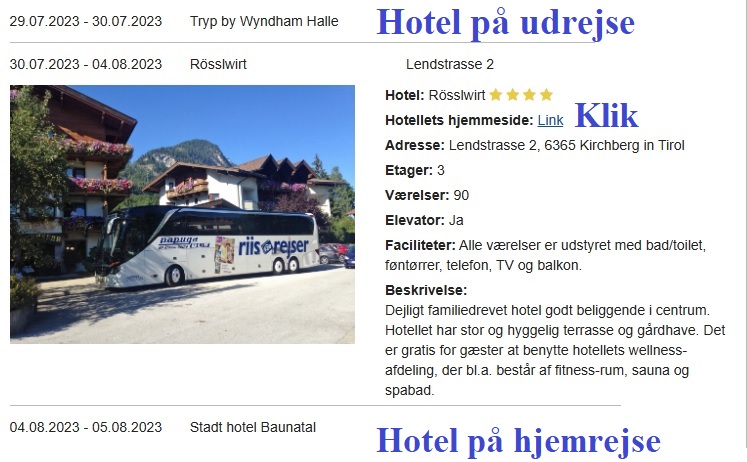747x462 pixels.
Task: Click the full Adresse line for Kirchberg
Action: click(535, 145)
